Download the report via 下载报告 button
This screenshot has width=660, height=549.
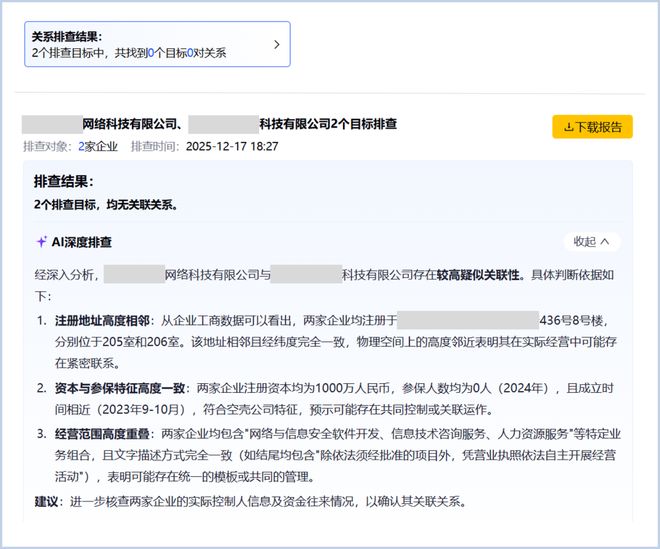[x=592, y=127]
